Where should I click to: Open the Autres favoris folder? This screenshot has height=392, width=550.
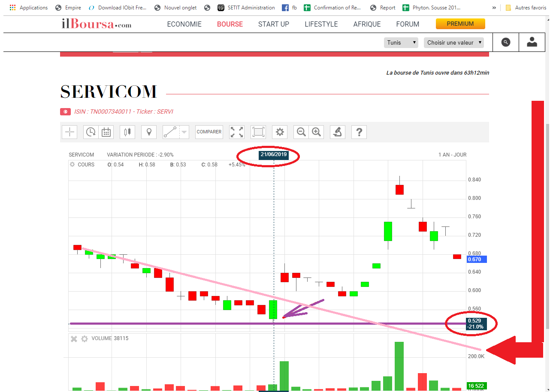pyautogui.click(x=526, y=8)
